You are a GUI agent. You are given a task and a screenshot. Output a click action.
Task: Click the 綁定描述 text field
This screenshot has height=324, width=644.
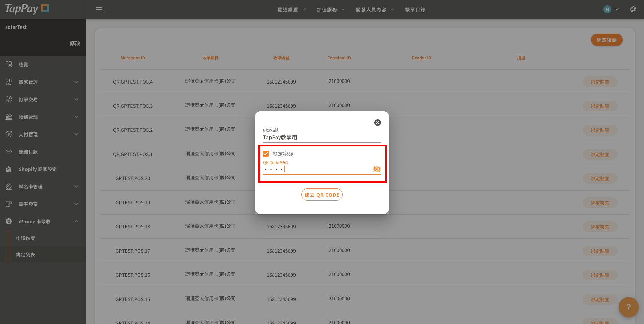[322, 137]
